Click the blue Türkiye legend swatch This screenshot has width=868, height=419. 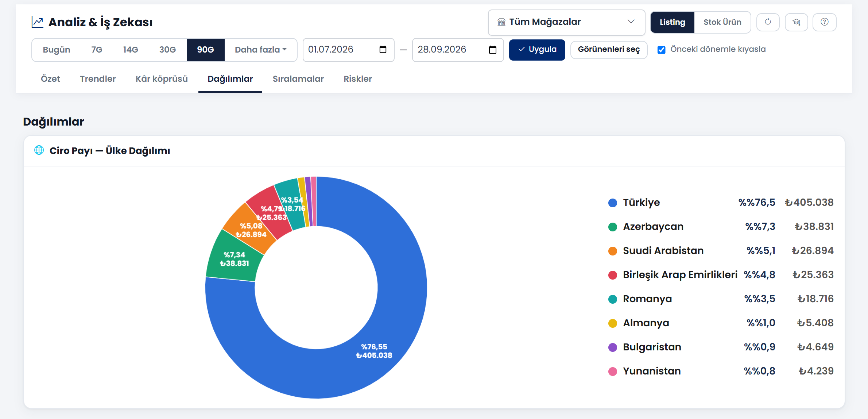coord(613,203)
